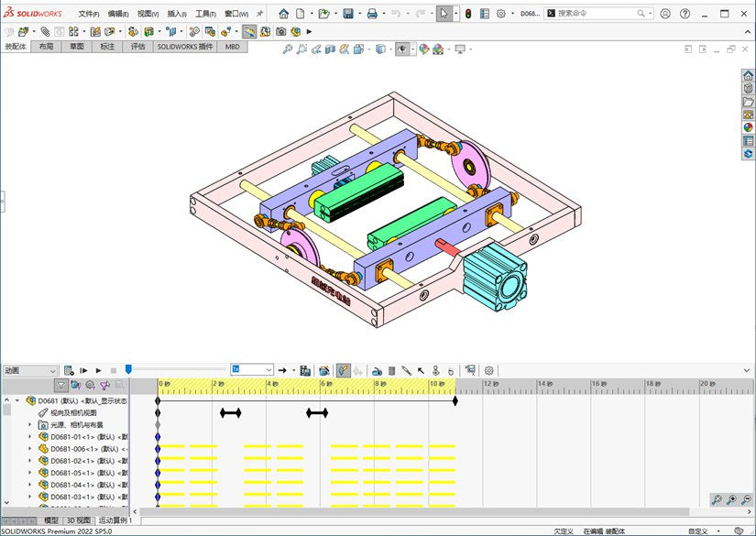Toggle the highlighted ruler tool icon
The height and width of the screenshot is (536, 756).
tap(249, 32)
